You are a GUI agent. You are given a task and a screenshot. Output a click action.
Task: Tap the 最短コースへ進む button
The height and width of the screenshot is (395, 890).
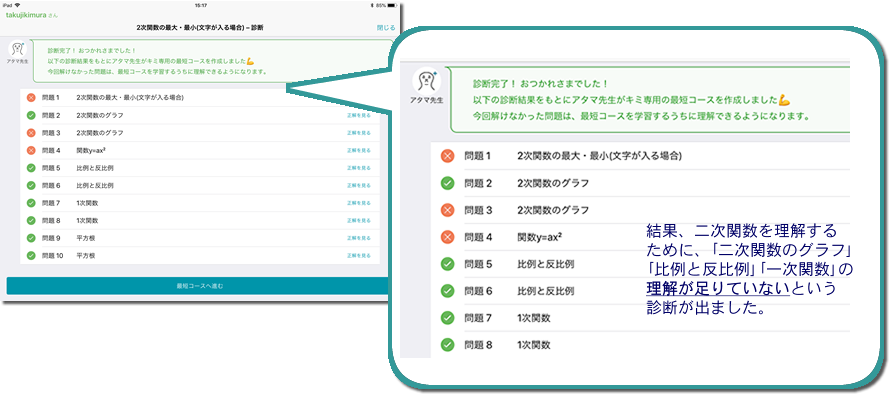tap(199, 286)
